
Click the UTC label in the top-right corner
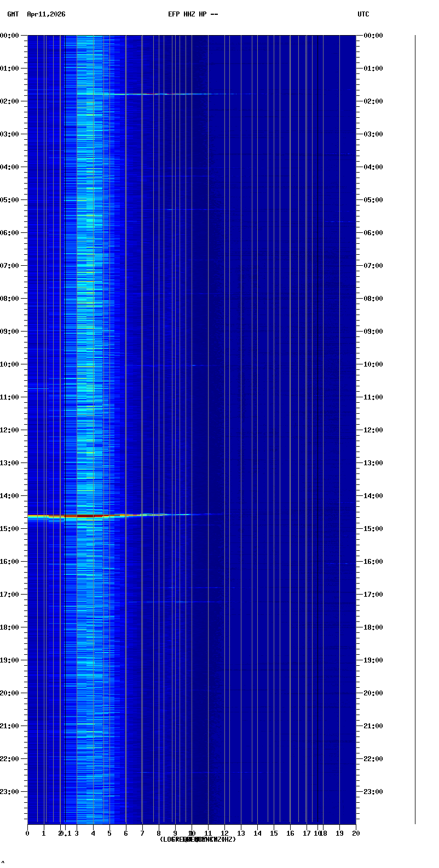(363, 14)
